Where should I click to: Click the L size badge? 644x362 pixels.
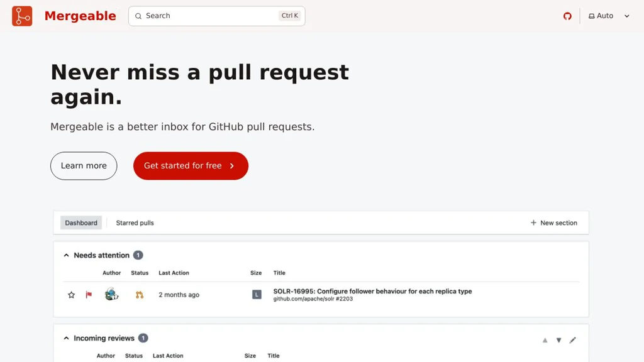[257, 295]
